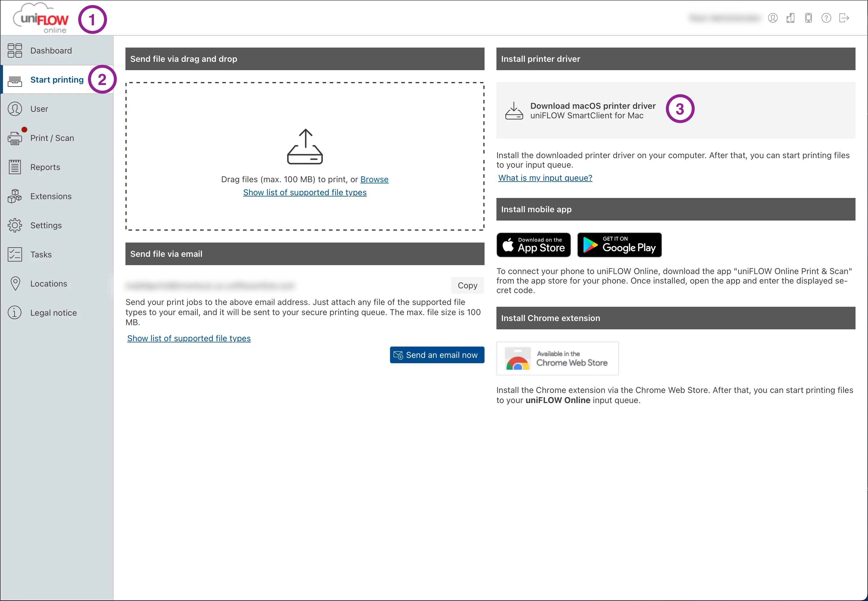This screenshot has width=868, height=601.
Task: Click 'Send file via email' header
Action: (x=305, y=254)
